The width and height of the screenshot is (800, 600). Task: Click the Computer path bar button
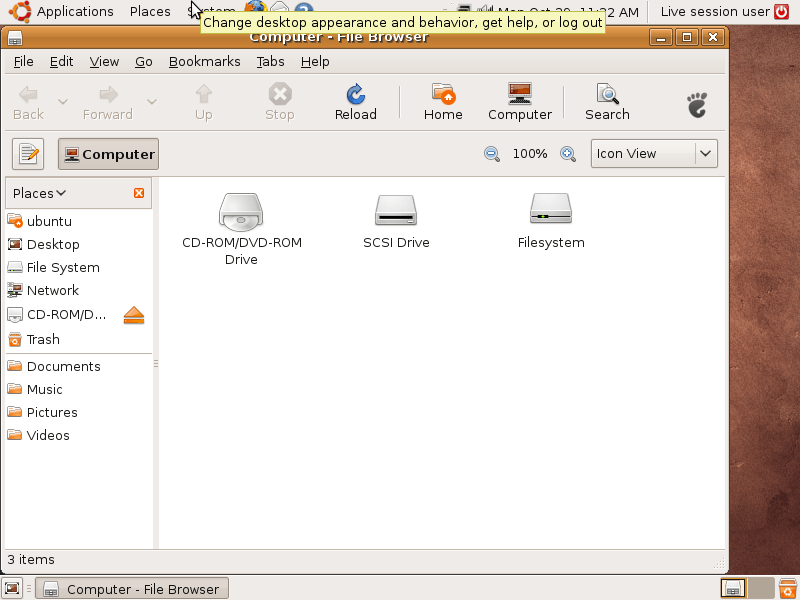point(108,154)
